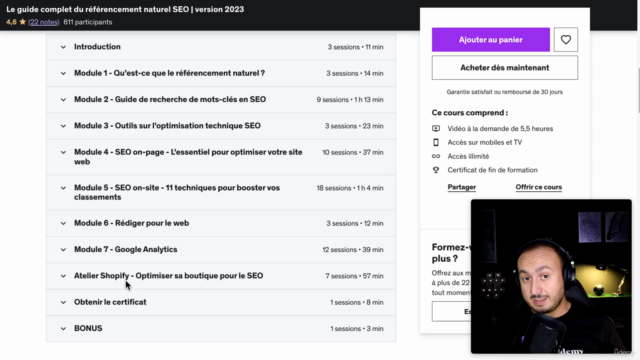Expand the Obtenir le certificat chevron
Screen dimensions: 640x360
[x=63, y=302]
